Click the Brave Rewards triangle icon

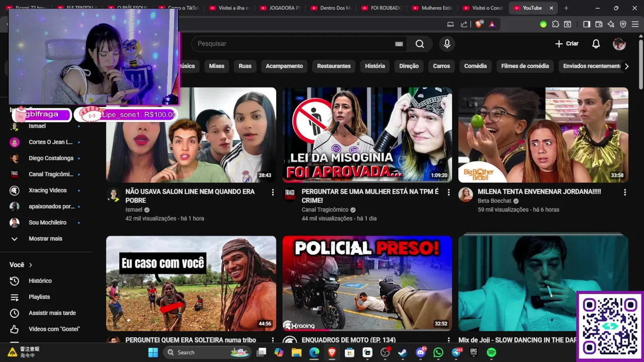pyautogui.click(x=492, y=24)
